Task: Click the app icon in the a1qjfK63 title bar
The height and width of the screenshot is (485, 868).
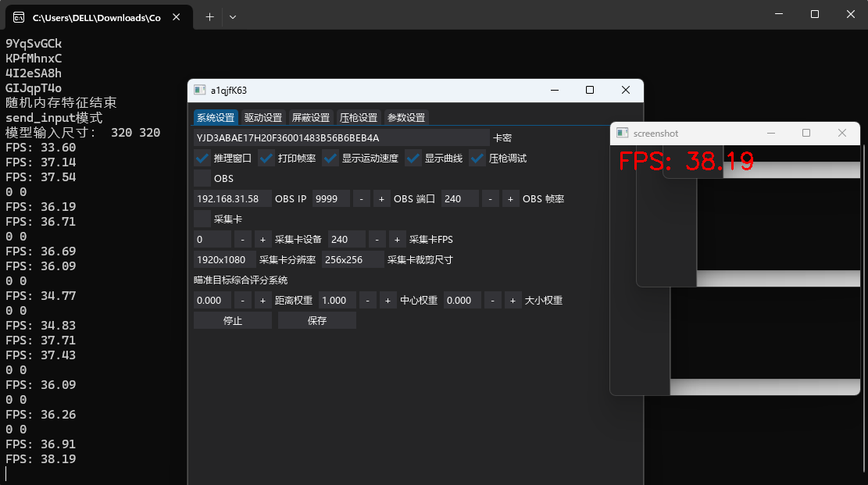Action: click(200, 90)
